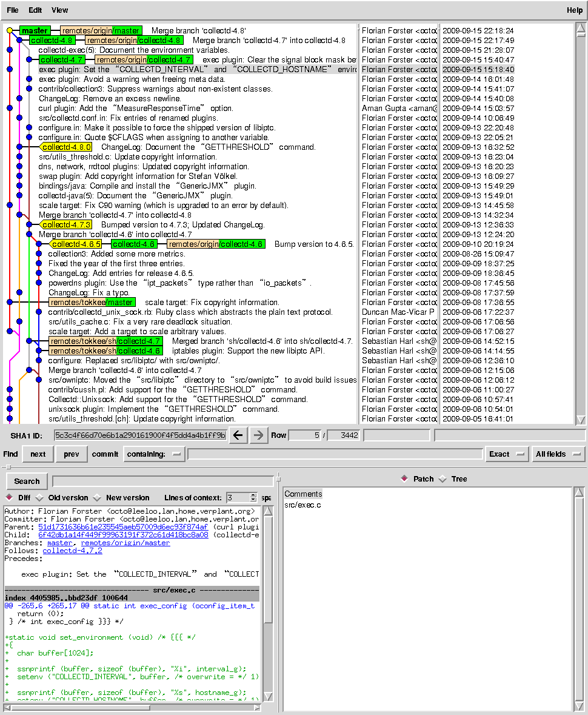Go back with the left arrow button
Viewport: 588px width, 715px height.
coord(238,435)
